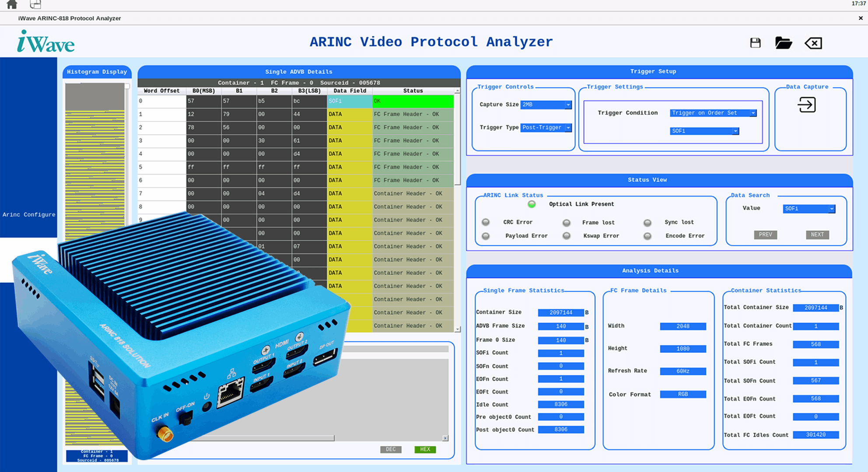Expand the Trigger Type Post-Trigger dropdown
The image size is (868, 472).
click(x=546, y=128)
